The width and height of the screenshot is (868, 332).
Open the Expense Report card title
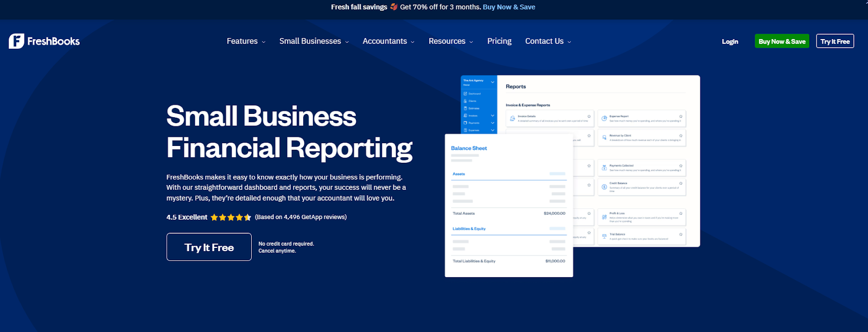[x=619, y=116]
